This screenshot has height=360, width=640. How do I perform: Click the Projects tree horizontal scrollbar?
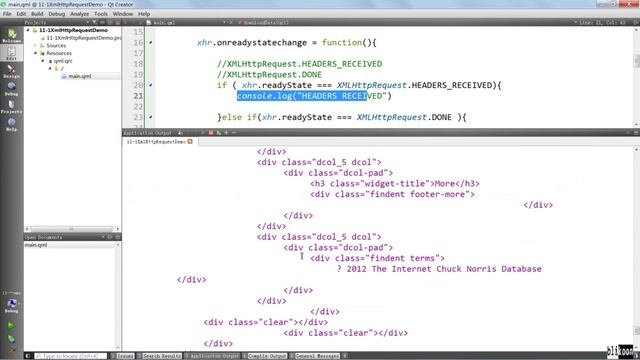[72, 229]
